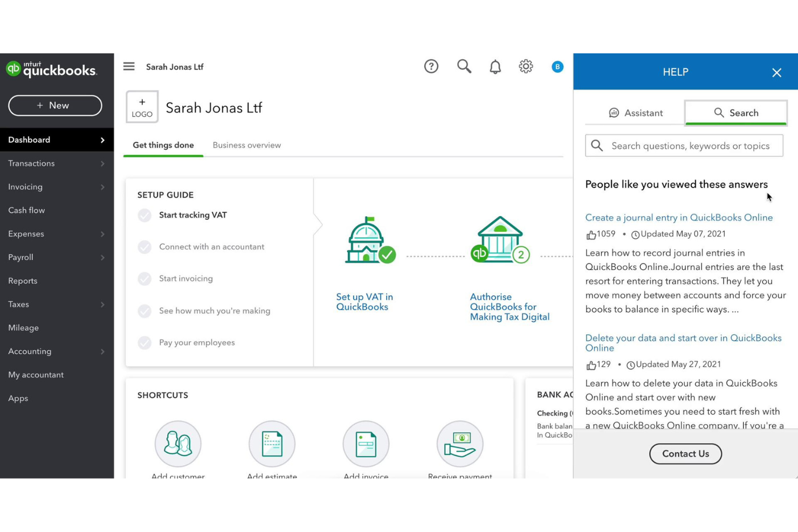Expand the Expenses submenu arrow
The width and height of the screenshot is (798, 532).
coord(102,234)
